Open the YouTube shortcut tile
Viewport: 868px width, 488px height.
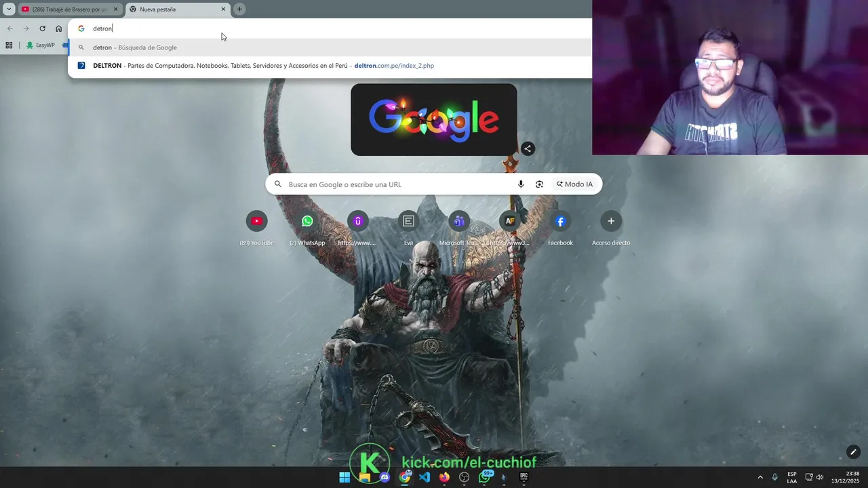pos(257,228)
